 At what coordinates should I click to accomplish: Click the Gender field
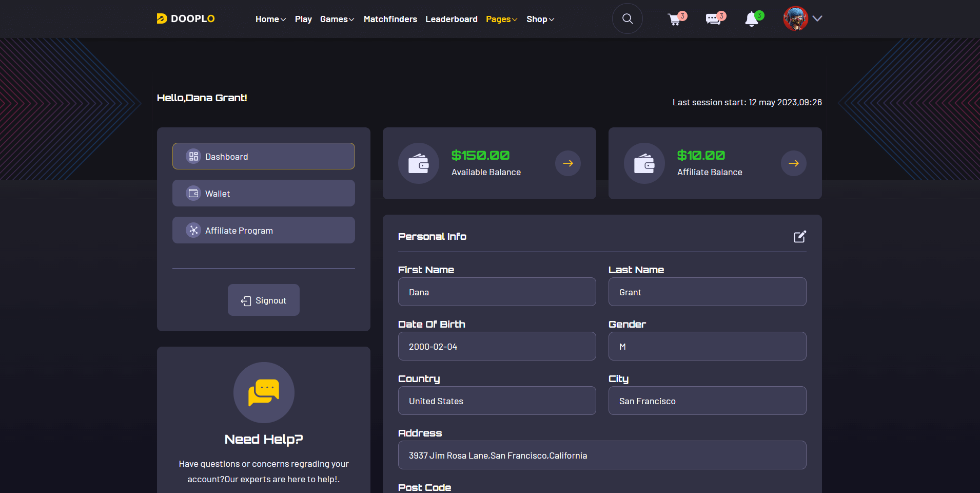(x=708, y=346)
